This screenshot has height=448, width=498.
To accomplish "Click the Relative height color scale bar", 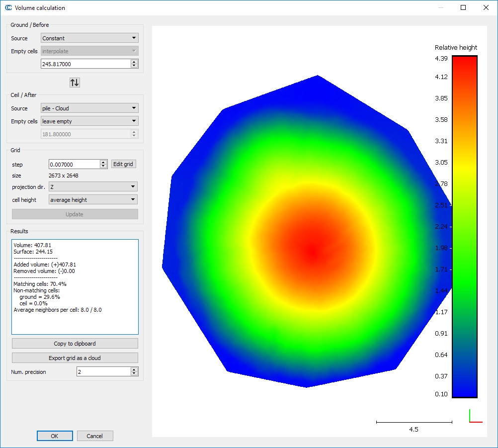I will point(465,226).
